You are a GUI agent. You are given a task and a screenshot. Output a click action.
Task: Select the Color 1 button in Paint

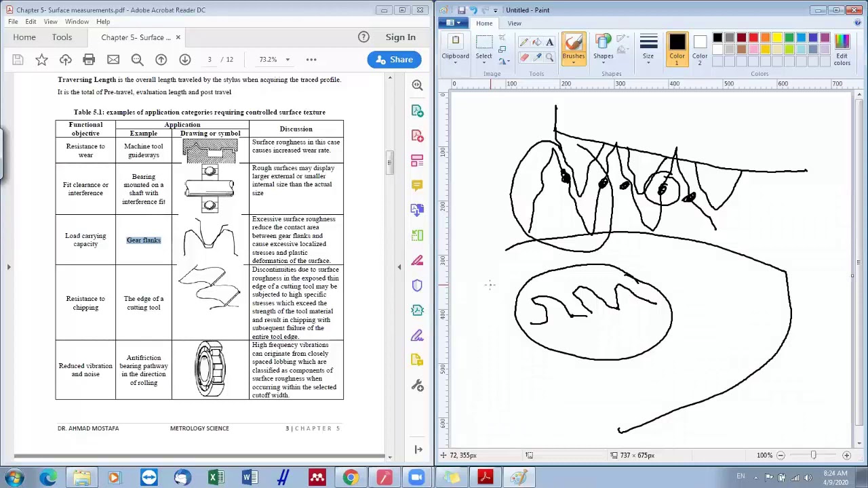point(677,49)
